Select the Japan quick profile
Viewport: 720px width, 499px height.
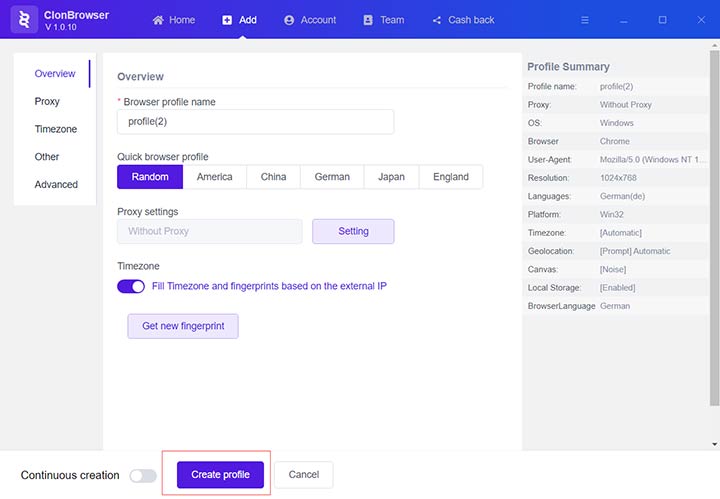[x=391, y=177]
